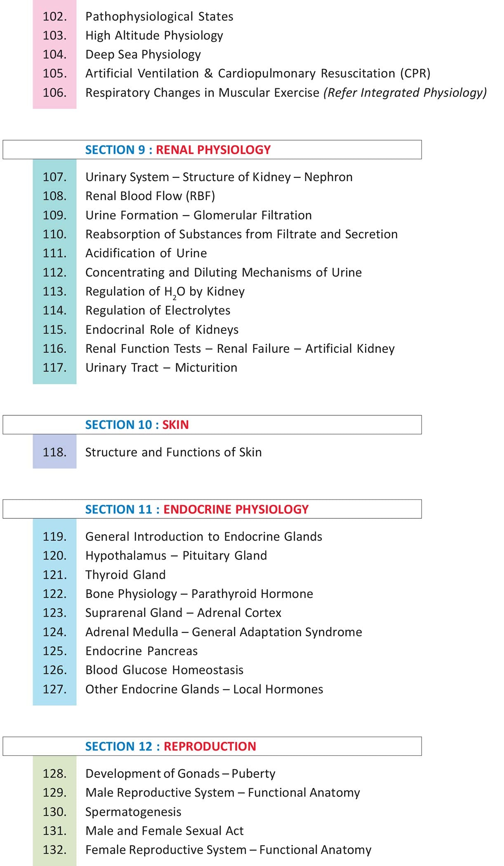504x866 pixels.
Task: Click Deep Sea Physiology entry
Action: [143, 54]
